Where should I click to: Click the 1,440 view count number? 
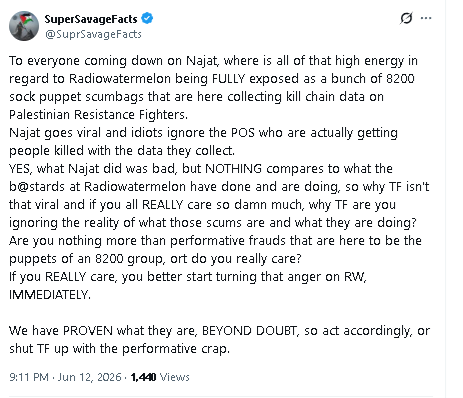[x=143, y=377]
